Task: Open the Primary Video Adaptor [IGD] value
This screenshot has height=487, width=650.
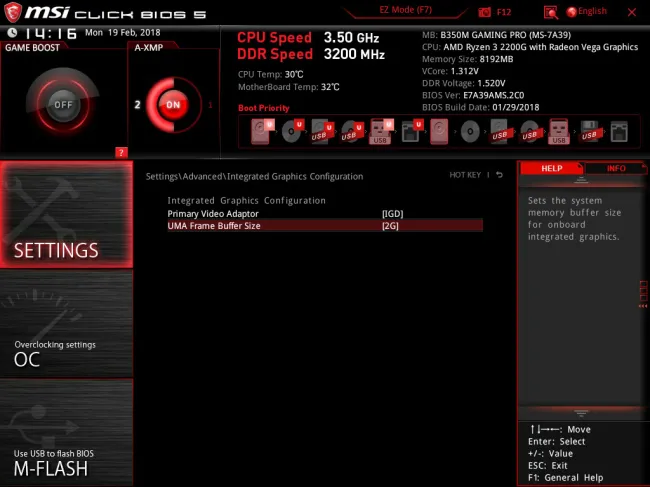Action: coord(391,214)
